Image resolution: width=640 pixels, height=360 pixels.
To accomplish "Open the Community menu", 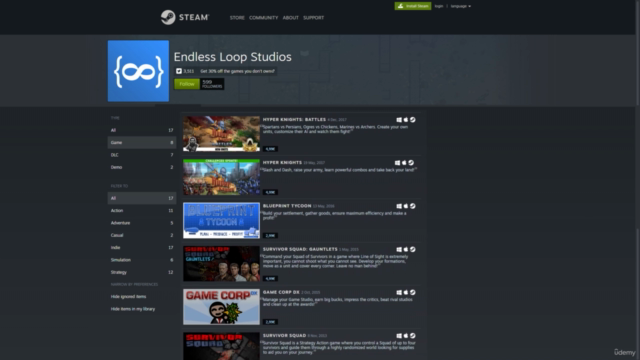I will click(263, 18).
